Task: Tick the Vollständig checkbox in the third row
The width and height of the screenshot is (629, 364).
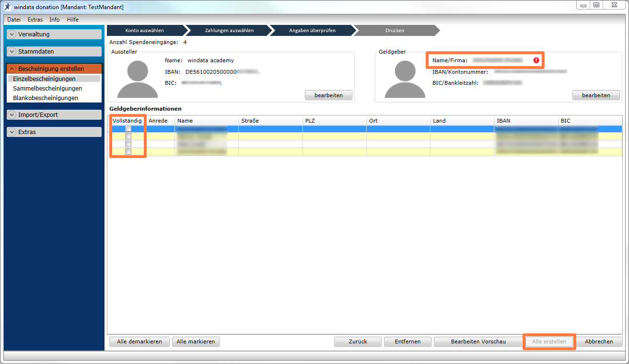Action: point(128,144)
